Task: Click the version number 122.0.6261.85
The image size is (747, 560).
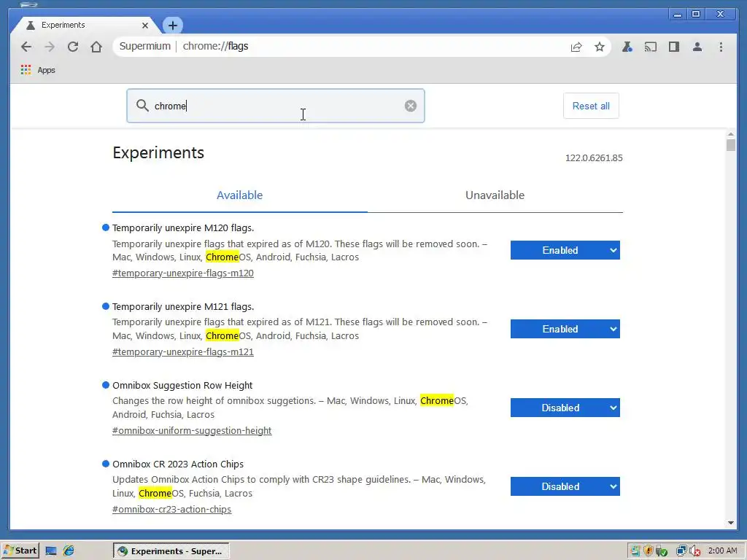Action: [594, 158]
